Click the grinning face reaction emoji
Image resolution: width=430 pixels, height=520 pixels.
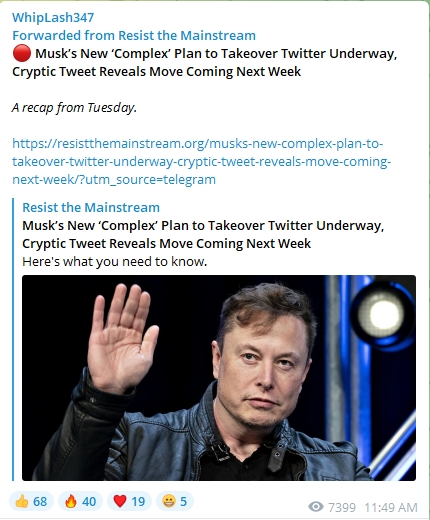point(169,501)
